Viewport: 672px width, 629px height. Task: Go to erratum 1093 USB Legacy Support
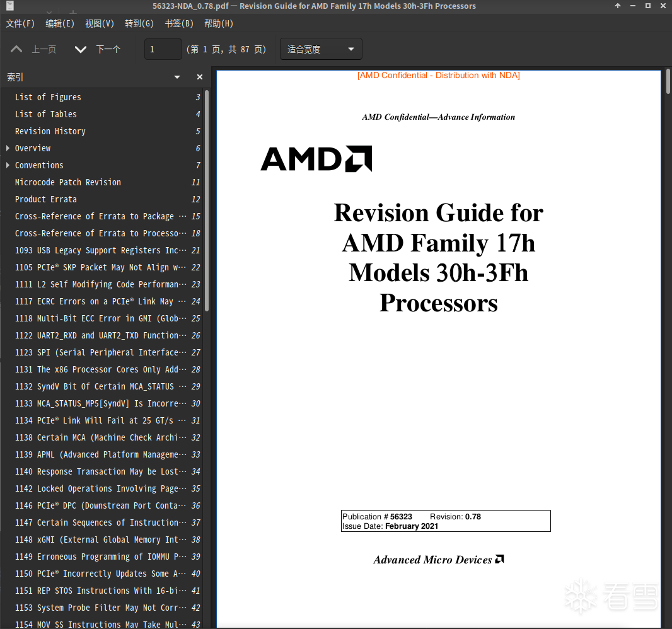tap(102, 251)
